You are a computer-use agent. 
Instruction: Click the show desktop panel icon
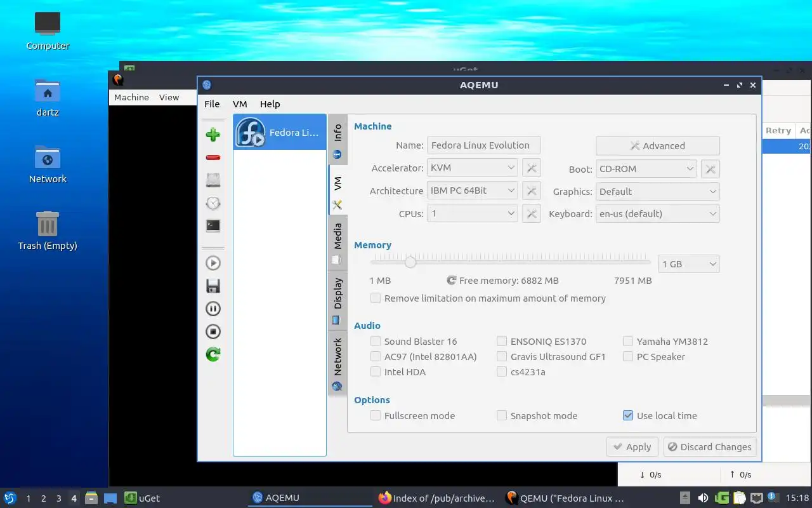click(110, 498)
